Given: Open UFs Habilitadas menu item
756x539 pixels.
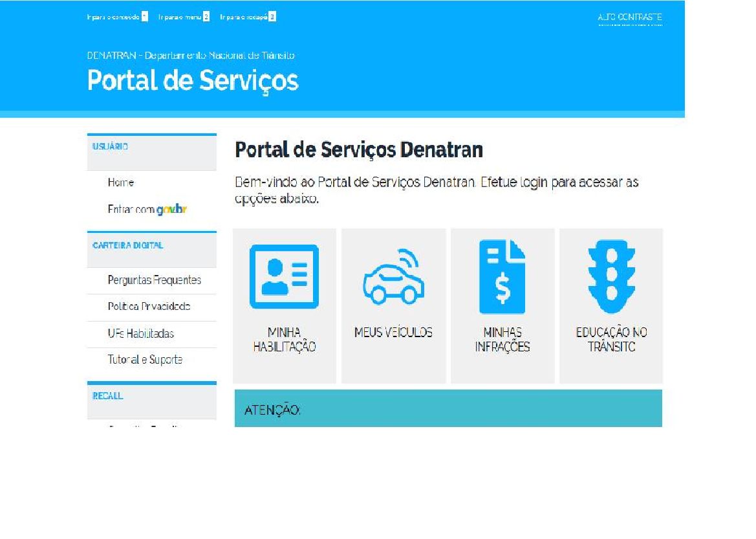Looking at the screenshot, I should 141,333.
